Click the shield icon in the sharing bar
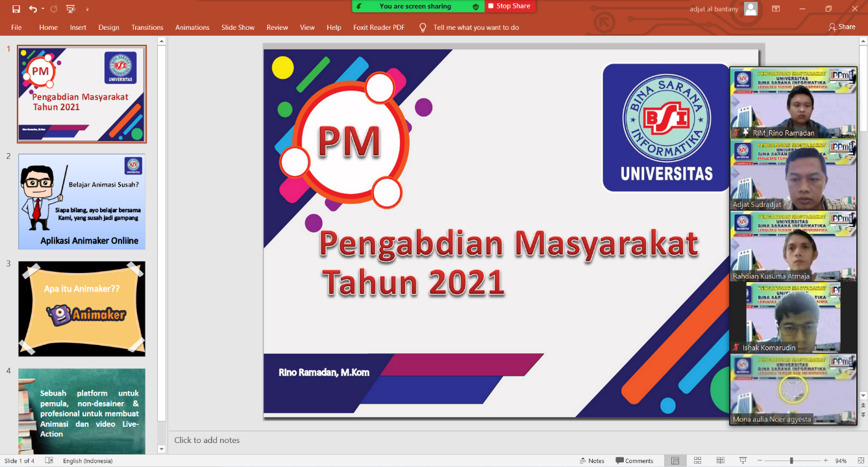This screenshot has width=868, height=467. tap(476, 6)
